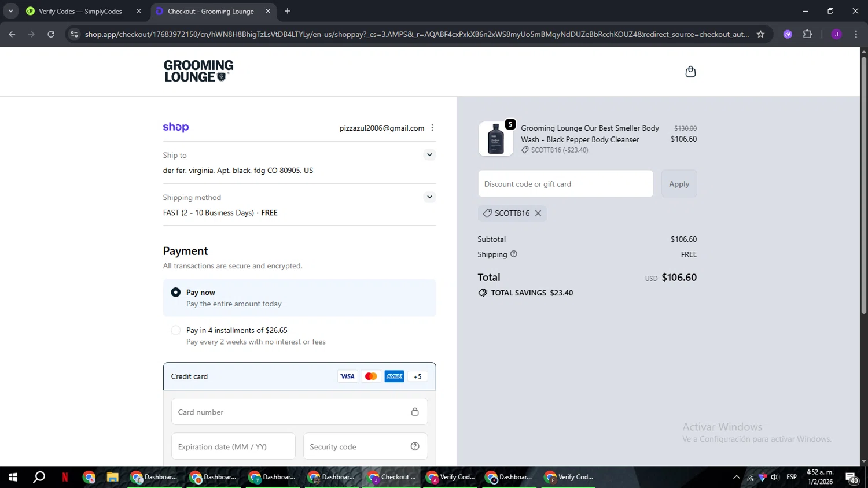Open the volume control in tray
The image size is (868, 488).
click(x=775, y=477)
